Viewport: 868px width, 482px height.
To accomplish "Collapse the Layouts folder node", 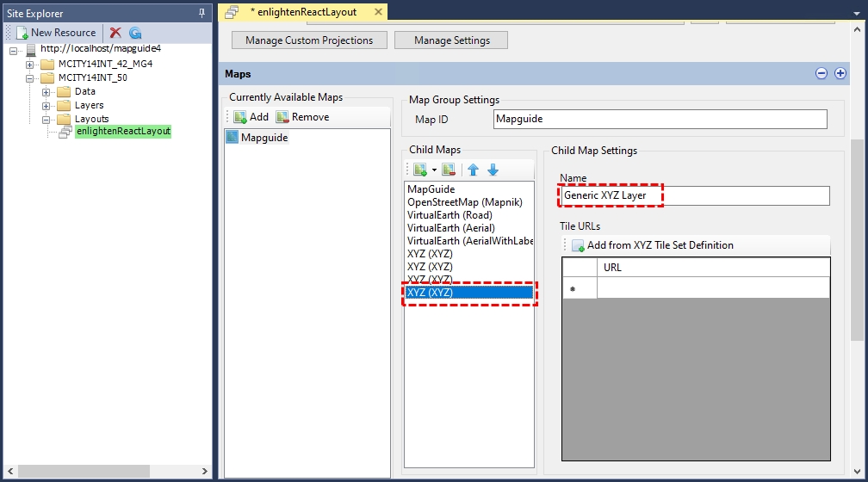I will [47, 119].
